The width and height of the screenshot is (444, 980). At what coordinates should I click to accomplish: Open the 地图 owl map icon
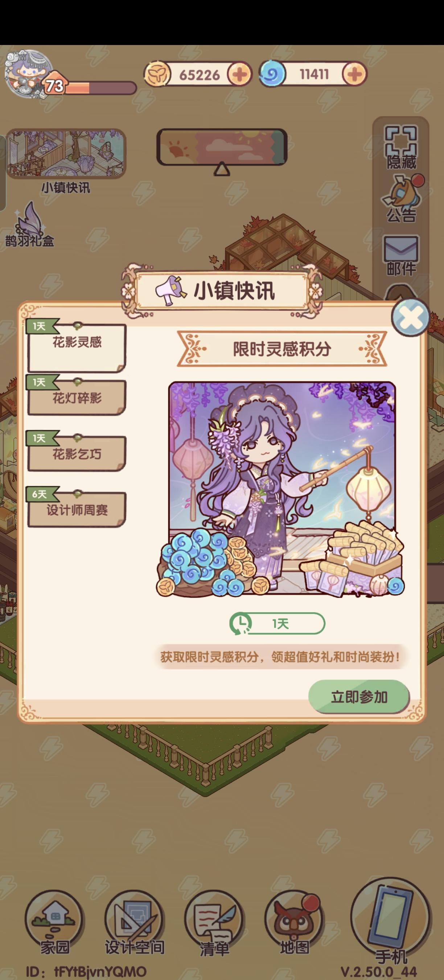(294, 924)
